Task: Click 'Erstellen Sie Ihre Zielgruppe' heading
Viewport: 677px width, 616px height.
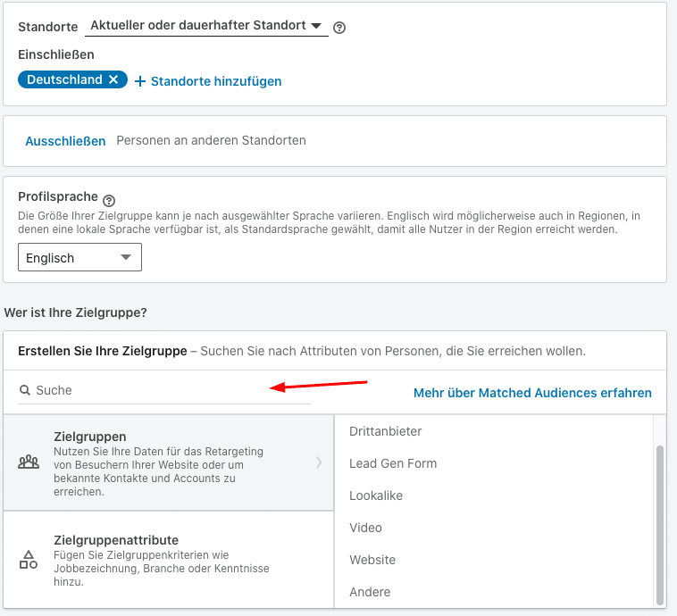Action: click(x=103, y=351)
